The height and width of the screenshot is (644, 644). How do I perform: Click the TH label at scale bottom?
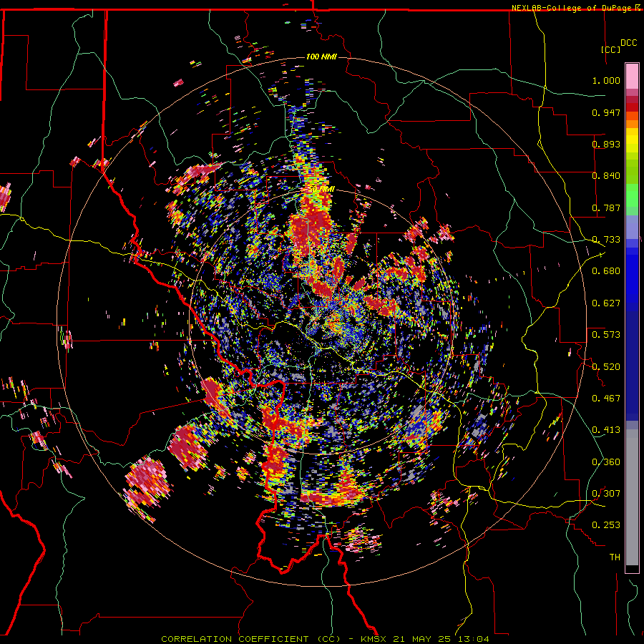(x=615, y=557)
